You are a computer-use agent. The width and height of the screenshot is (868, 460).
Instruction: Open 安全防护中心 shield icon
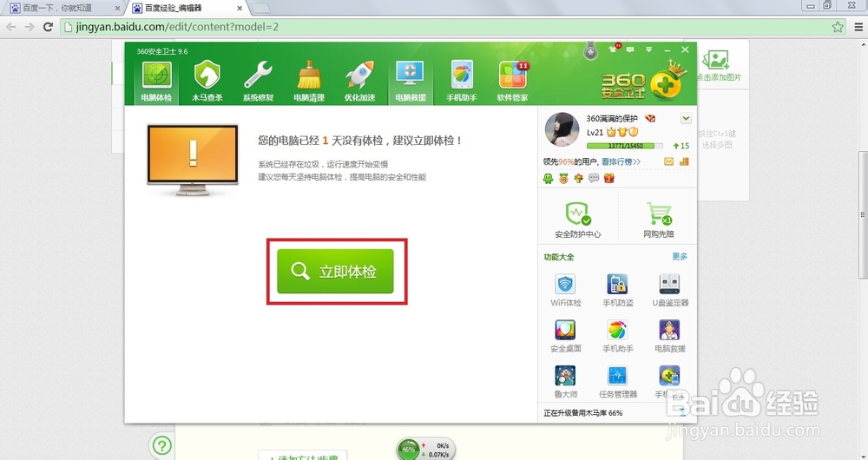click(x=577, y=220)
